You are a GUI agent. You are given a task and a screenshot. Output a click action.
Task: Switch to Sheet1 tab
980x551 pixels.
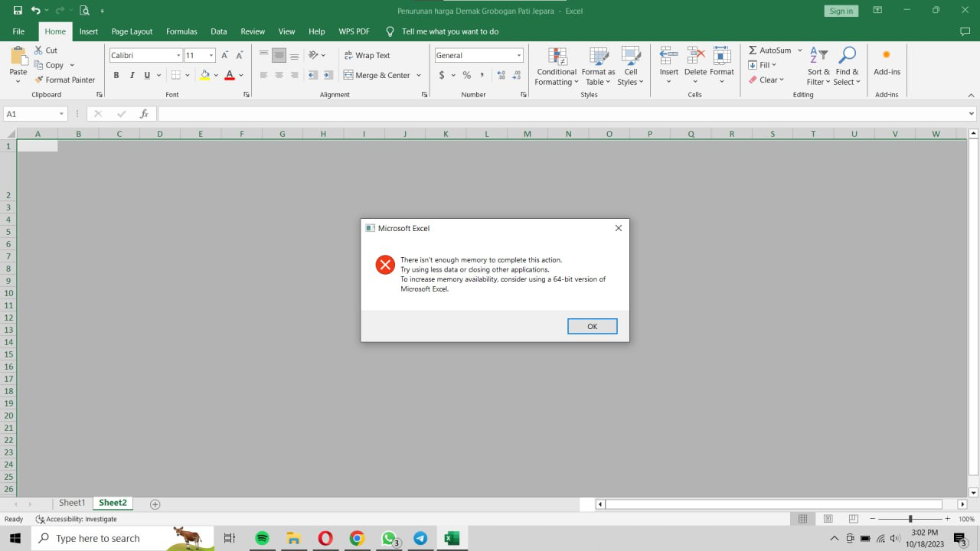pyautogui.click(x=72, y=503)
